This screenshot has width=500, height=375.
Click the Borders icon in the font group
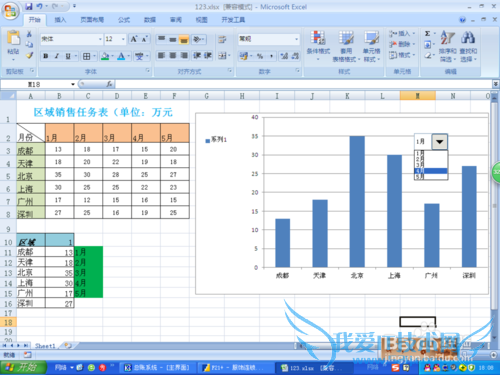pos(86,56)
